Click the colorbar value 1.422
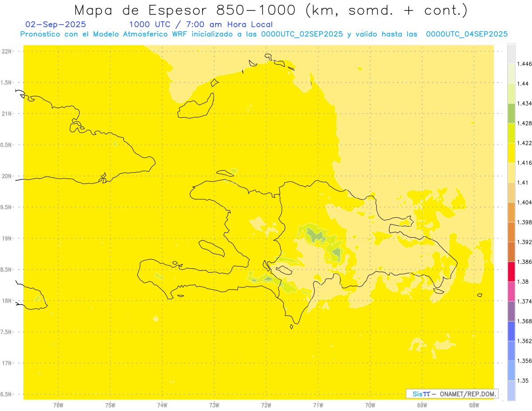 [x=525, y=143]
